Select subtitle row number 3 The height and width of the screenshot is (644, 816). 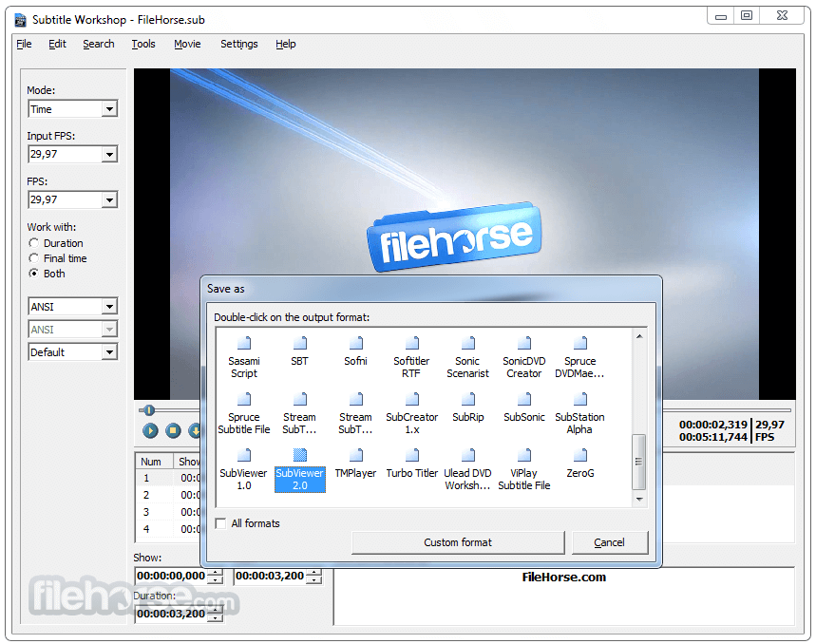[x=168, y=512]
